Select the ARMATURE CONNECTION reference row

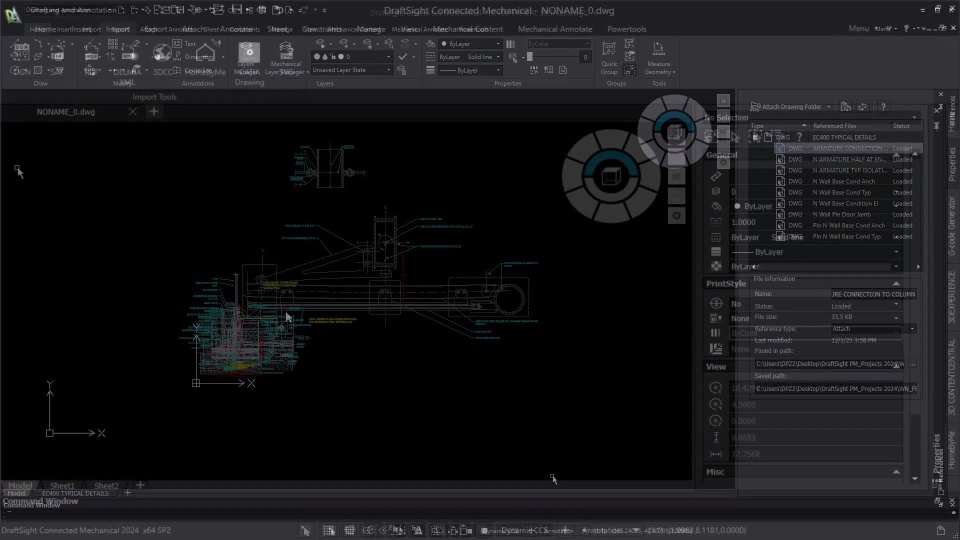pos(847,148)
